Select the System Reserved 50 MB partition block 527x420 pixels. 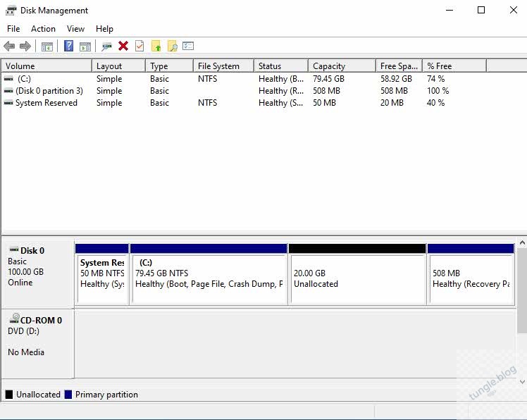pyautogui.click(x=102, y=274)
